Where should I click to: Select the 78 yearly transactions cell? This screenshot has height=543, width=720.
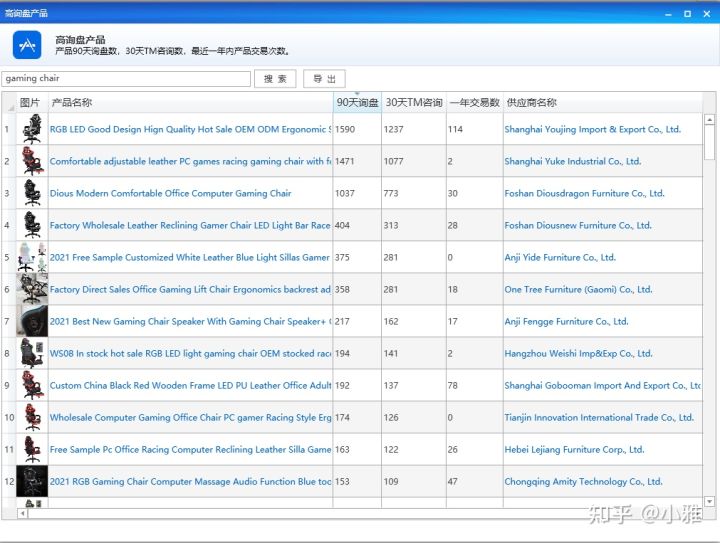coord(475,386)
